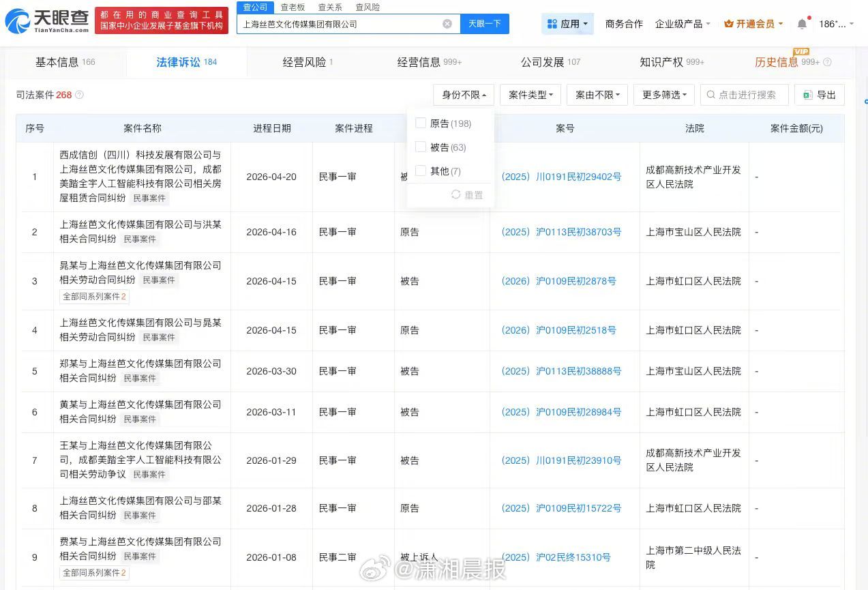
Task: Open case (2025)沪0113民初38888号
Action: pyautogui.click(x=561, y=371)
